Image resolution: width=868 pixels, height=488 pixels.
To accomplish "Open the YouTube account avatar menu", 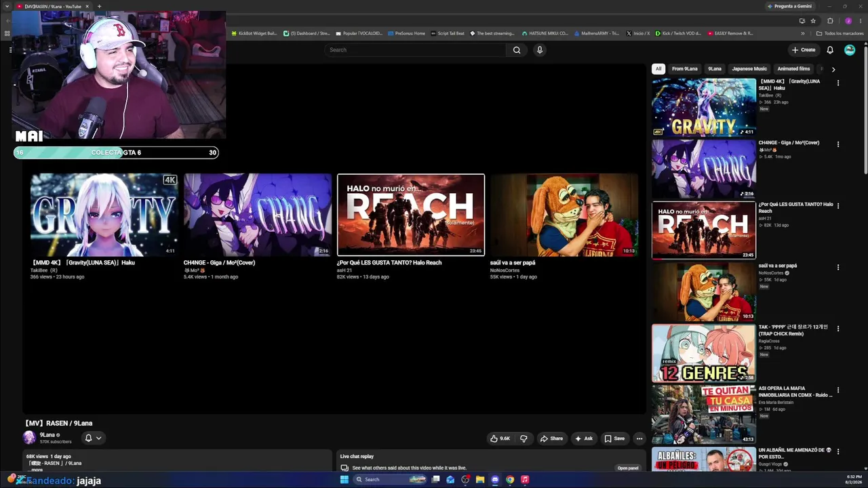I will coord(850,50).
